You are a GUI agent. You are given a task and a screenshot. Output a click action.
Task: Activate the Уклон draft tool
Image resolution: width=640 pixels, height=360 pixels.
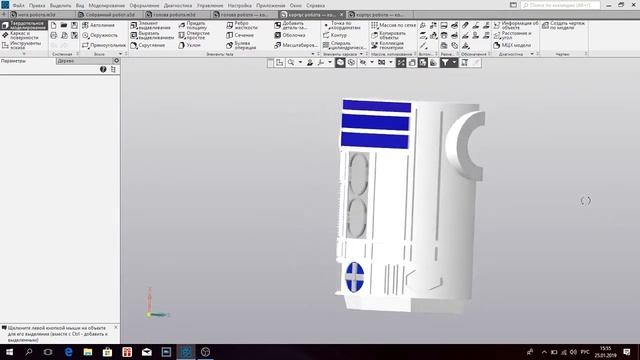pyautogui.click(x=189, y=45)
